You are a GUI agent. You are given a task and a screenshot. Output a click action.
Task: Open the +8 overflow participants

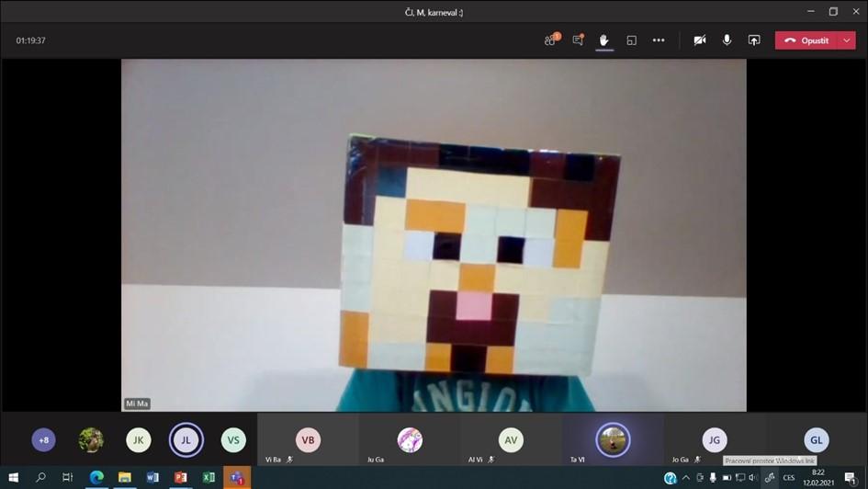tap(44, 439)
